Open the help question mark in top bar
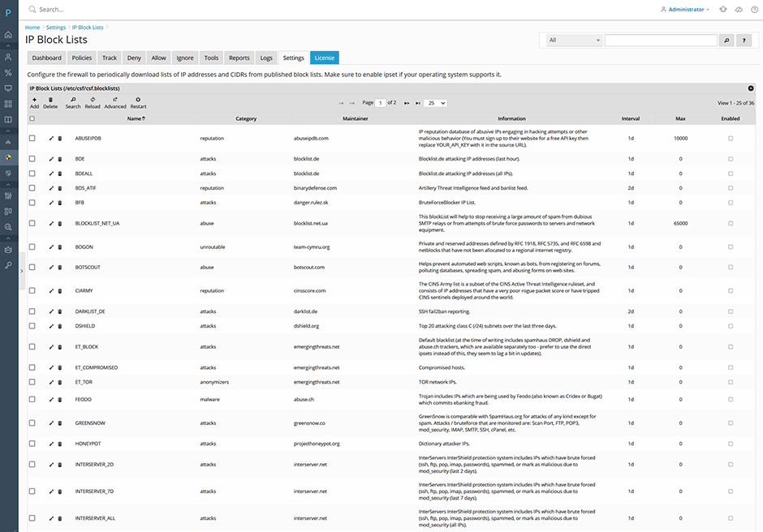This screenshot has height=532, width=763. 754,10
